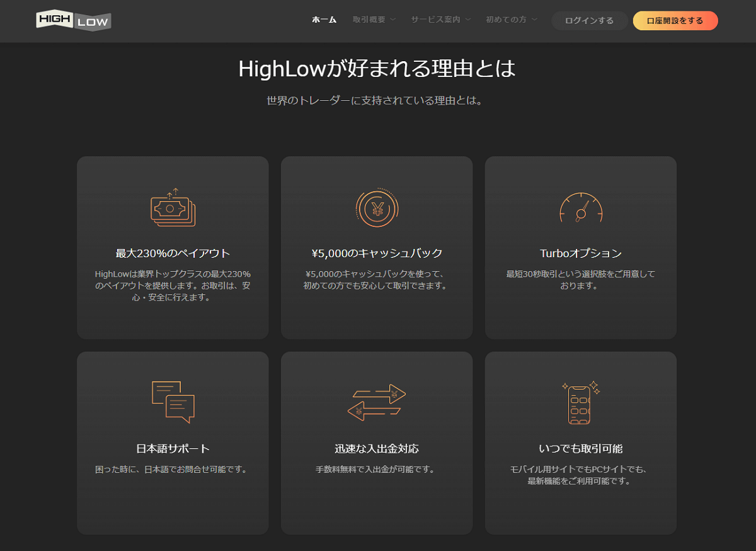Open the サービス案内 menu

(435, 20)
